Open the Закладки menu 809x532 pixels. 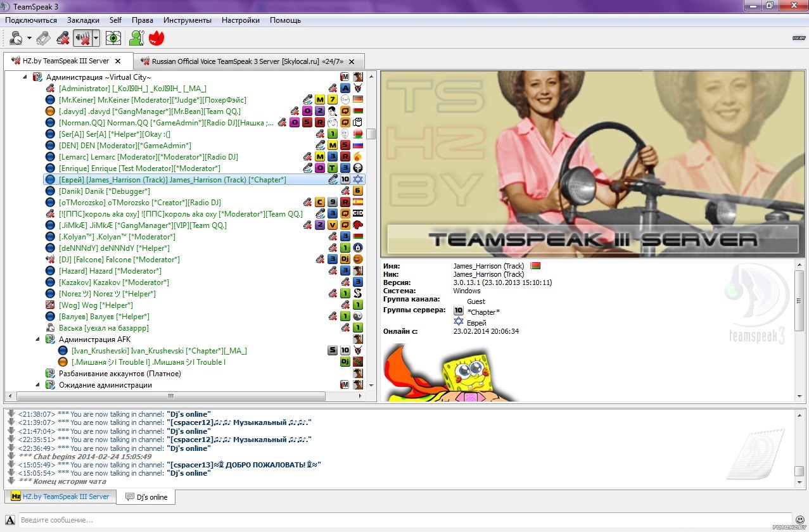coord(83,20)
